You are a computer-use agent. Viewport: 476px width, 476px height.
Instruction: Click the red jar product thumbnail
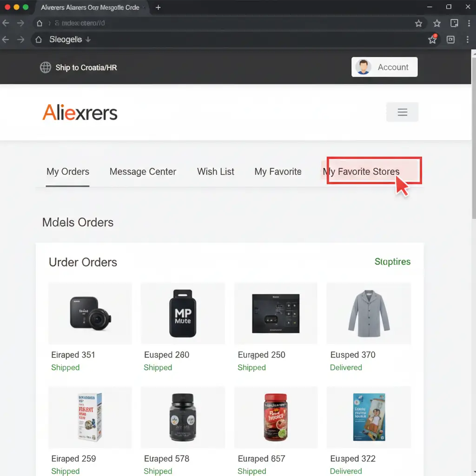click(276, 416)
